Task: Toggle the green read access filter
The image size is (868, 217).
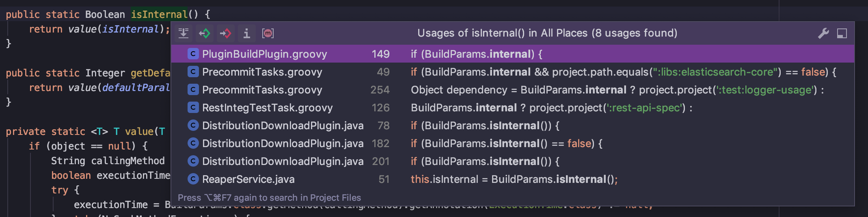Action: point(205,33)
